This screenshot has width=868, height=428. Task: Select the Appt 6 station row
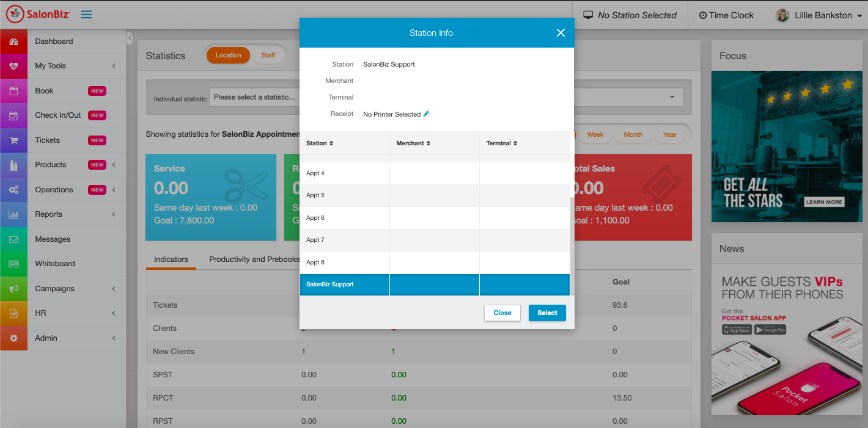pyautogui.click(x=435, y=218)
